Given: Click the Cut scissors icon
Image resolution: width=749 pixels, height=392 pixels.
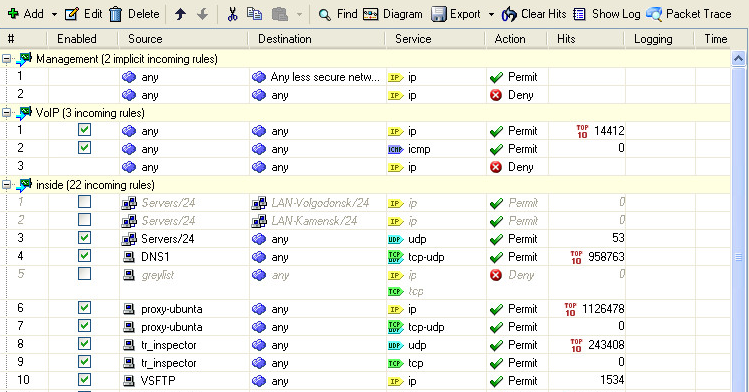Looking at the screenshot, I should tap(232, 14).
